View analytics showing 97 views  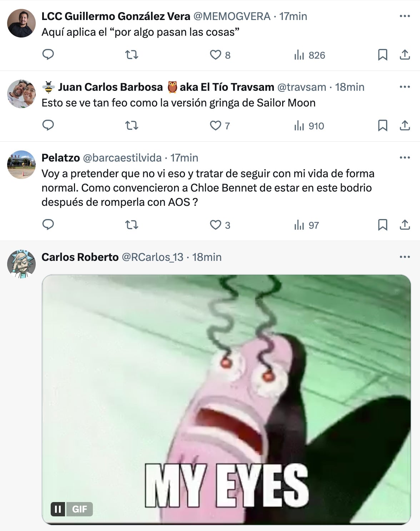tap(306, 225)
